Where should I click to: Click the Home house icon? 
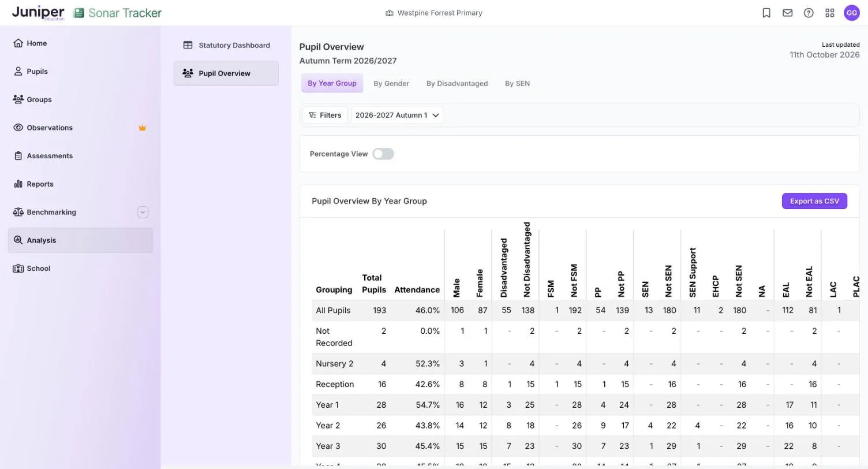[18, 43]
